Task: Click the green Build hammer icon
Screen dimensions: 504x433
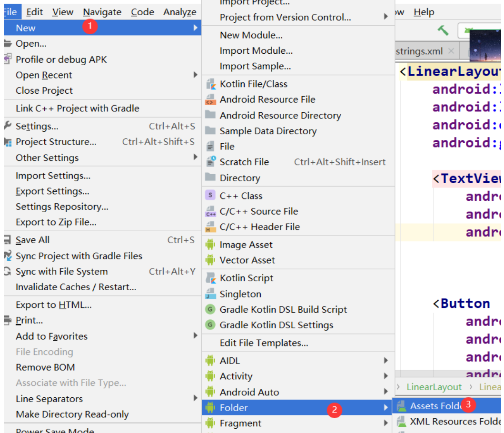Action: tap(442, 30)
